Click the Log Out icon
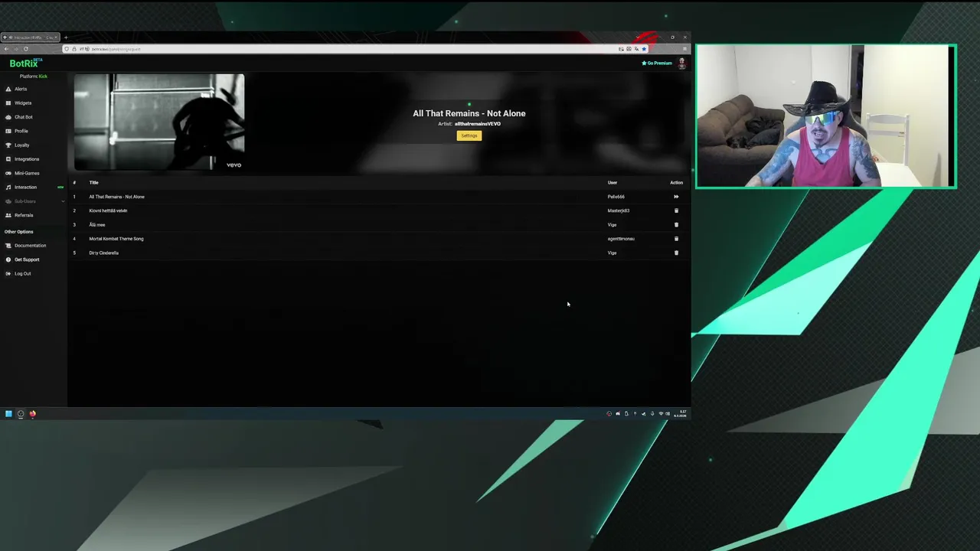This screenshot has width=980, height=551. pyautogui.click(x=8, y=273)
